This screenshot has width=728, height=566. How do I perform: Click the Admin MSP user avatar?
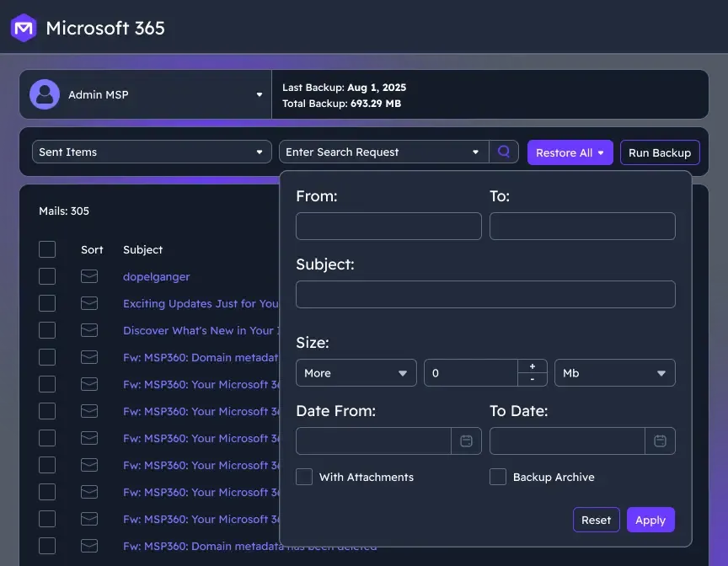tap(45, 95)
